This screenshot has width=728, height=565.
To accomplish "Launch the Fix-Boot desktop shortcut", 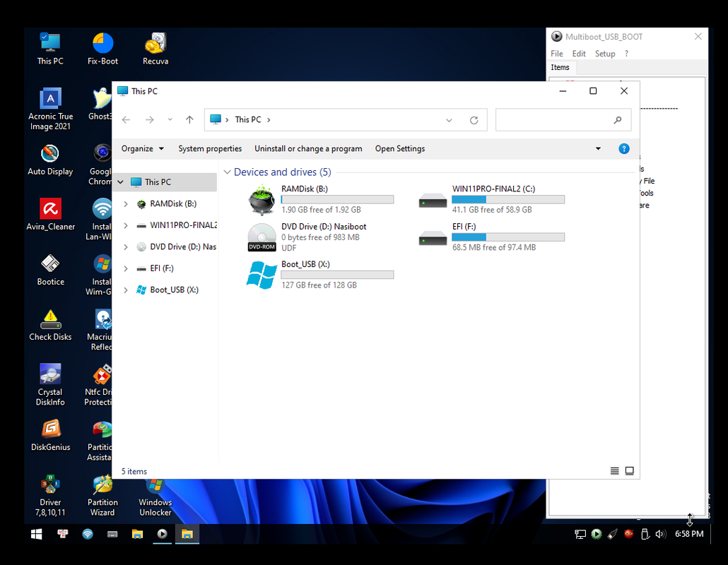I will point(102,49).
